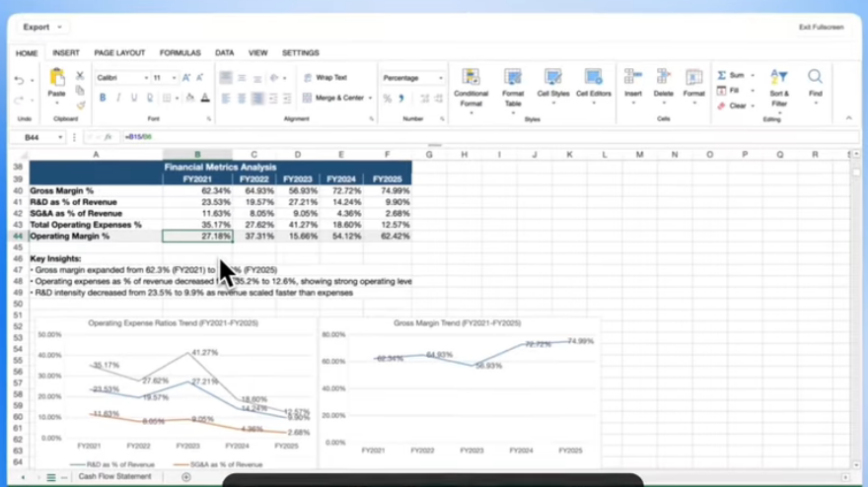The image size is (868, 487).
Task: Toggle underline text formatting
Action: click(x=134, y=98)
